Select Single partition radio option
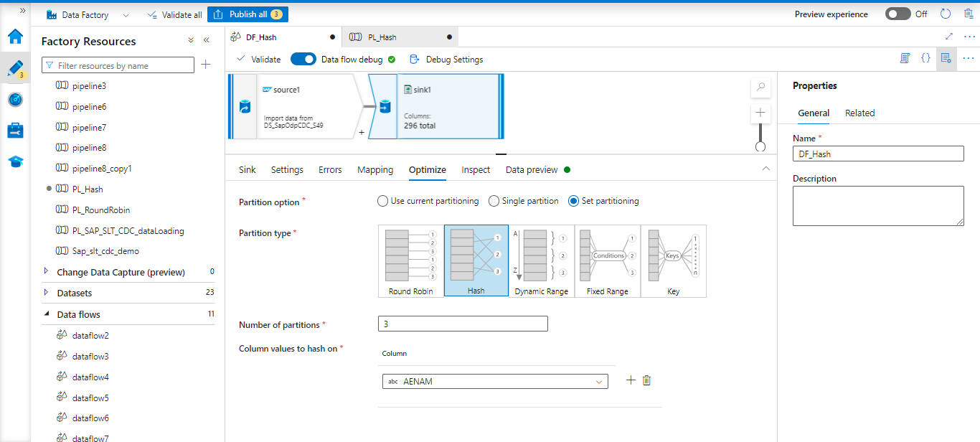980x442 pixels. 494,201
